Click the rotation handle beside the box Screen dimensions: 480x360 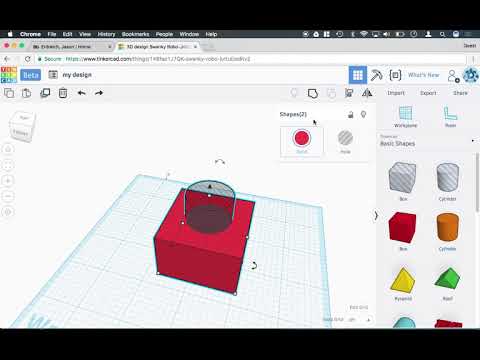coord(254,266)
